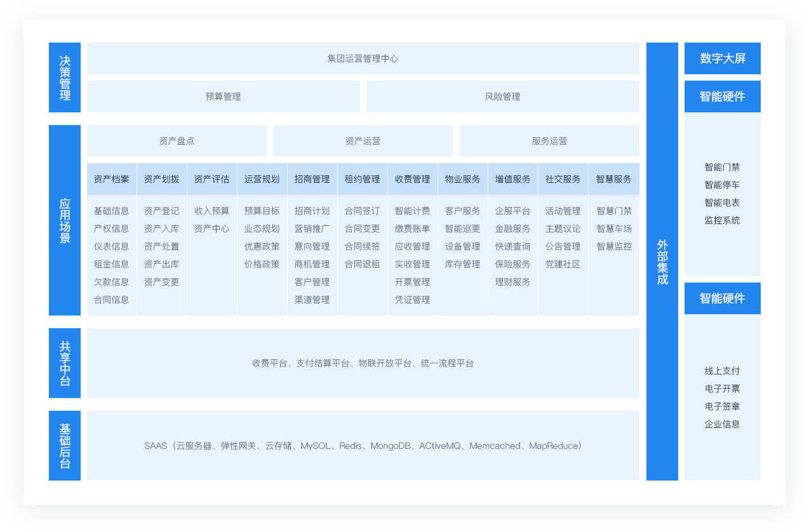Click the 外部集成 vertical bar

[662, 262]
